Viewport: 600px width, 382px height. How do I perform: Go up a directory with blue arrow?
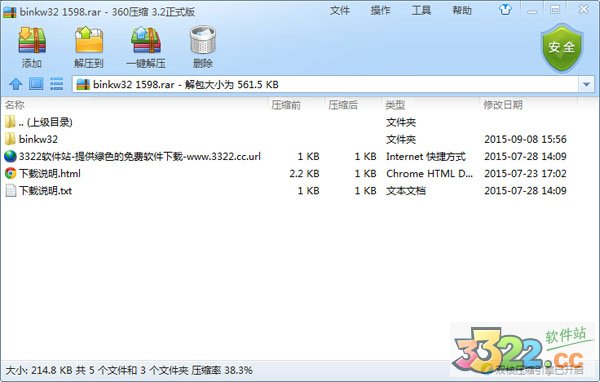point(16,84)
